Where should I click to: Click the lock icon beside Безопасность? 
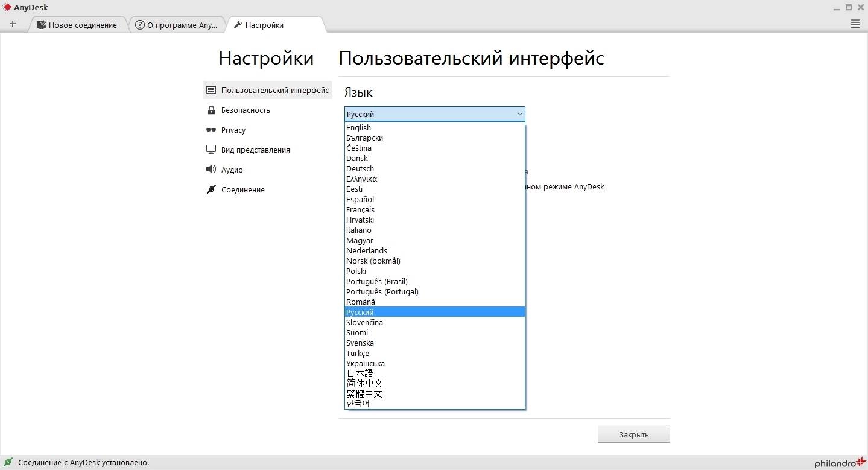[211, 110]
